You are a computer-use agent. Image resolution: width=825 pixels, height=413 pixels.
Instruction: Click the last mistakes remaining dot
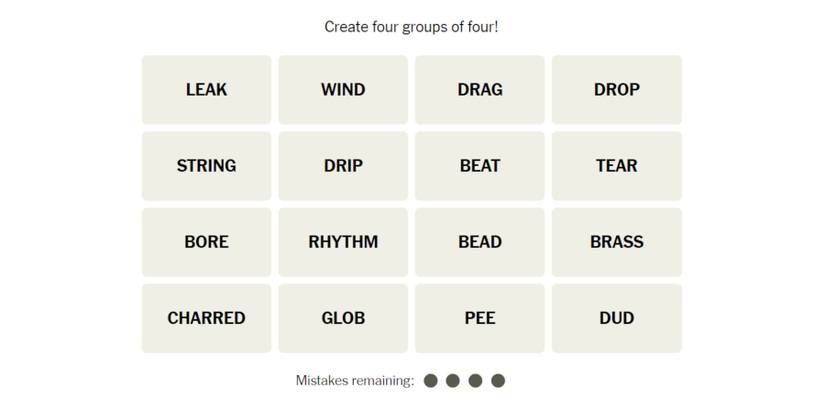[x=498, y=381]
